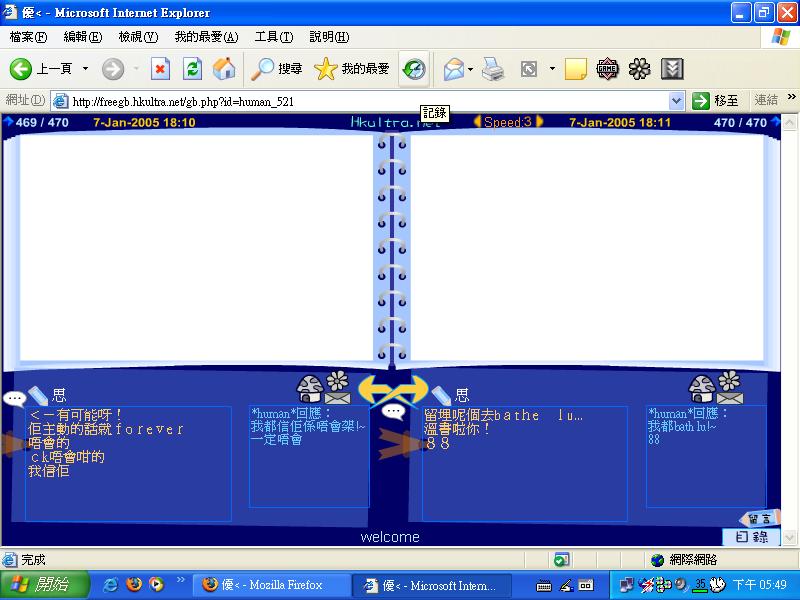Open the 工具 (Tools) menu

(273, 37)
